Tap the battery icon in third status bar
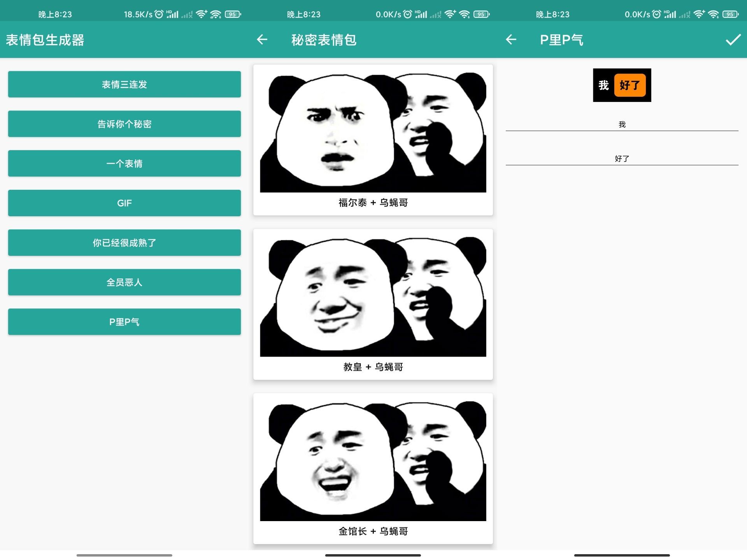Screen dimensions: 747x560 731,14
